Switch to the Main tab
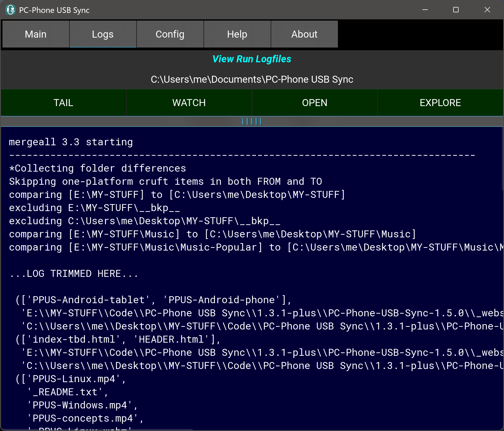Image resolution: width=504 pixels, height=431 pixels. tap(36, 34)
